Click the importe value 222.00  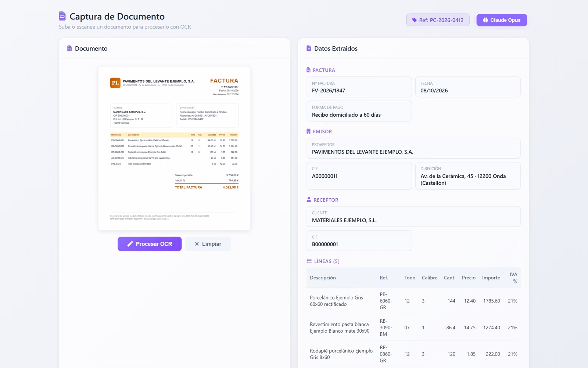click(493, 354)
